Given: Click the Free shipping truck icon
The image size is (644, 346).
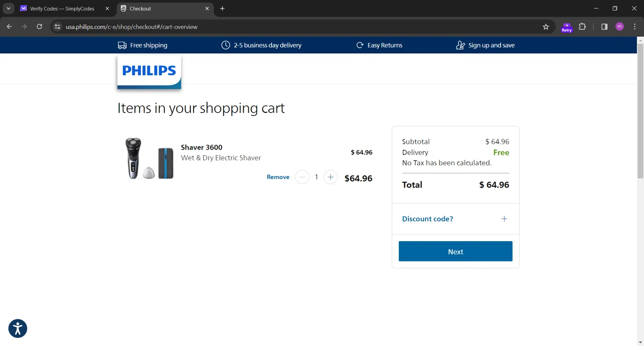Looking at the screenshot, I should coord(122,45).
